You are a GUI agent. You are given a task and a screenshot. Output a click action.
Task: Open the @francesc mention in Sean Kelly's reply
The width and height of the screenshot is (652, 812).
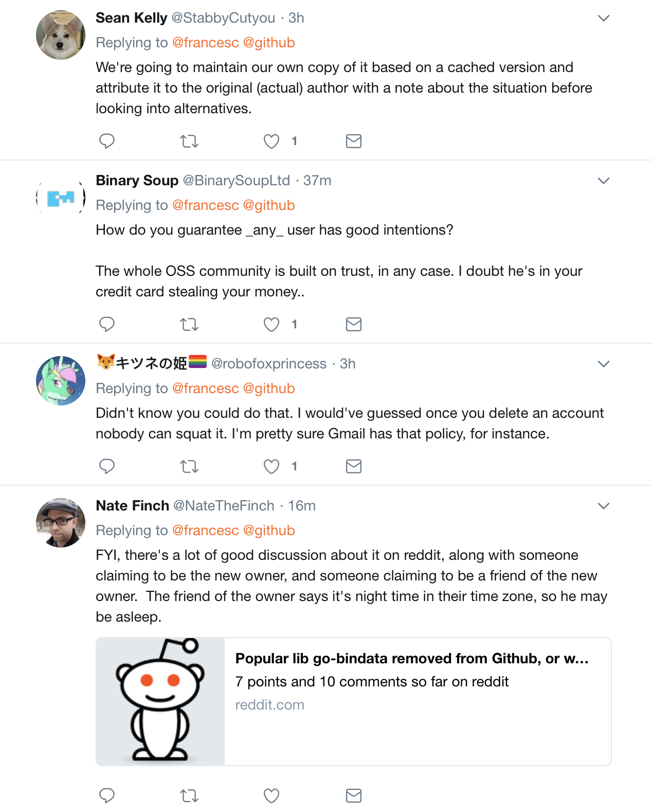(x=205, y=43)
